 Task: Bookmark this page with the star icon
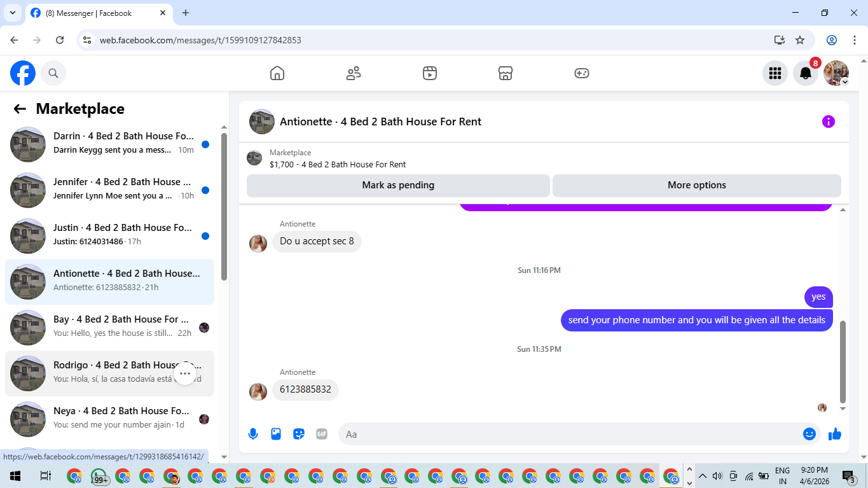tap(800, 40)
